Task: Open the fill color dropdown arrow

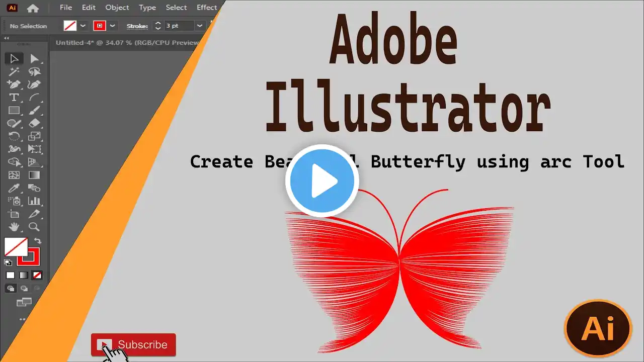Action: point(83,26)
